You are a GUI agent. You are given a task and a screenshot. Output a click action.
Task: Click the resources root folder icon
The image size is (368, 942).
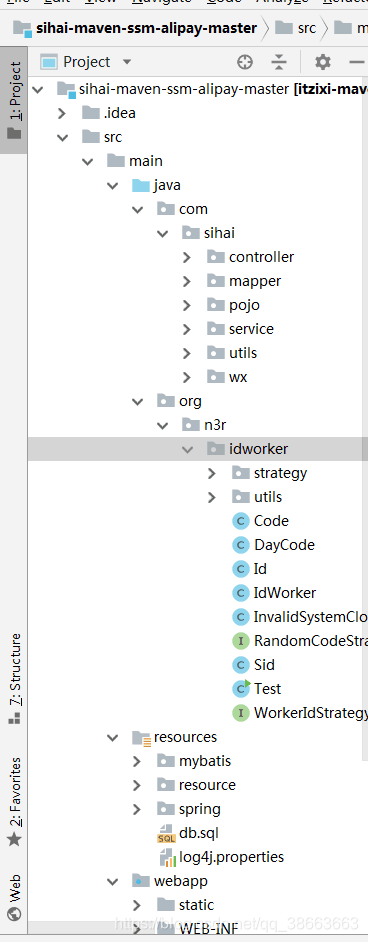pos(141,738)
